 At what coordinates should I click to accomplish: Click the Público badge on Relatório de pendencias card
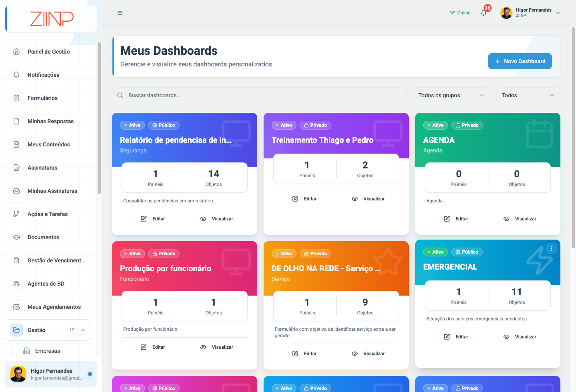point(164,125)
